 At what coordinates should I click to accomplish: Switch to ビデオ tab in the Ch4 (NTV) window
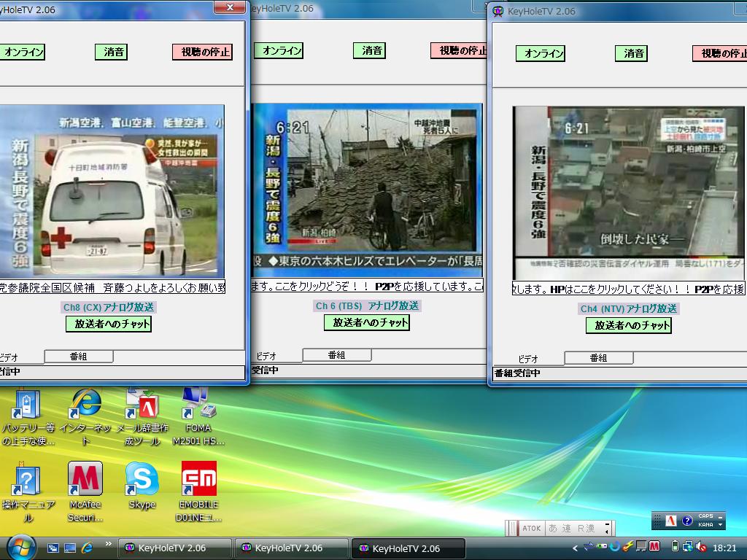point(528,359)
